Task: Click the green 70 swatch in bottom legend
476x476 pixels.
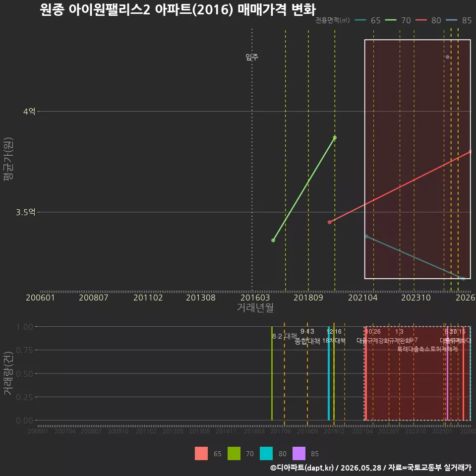Action: (234, 454)
